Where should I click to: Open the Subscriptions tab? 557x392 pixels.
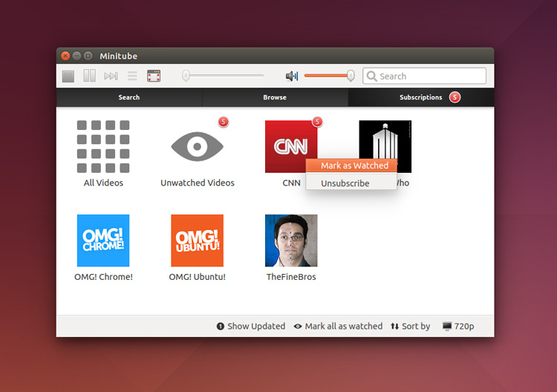click(x=421, y=97)
